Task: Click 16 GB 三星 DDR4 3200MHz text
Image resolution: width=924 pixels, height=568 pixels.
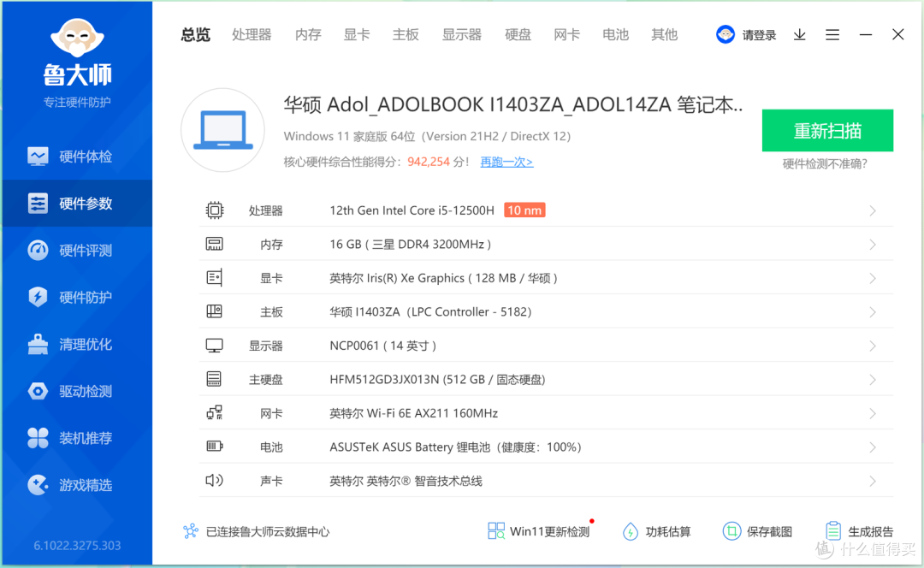Action: pyautogui.click(x=410, y=244)
